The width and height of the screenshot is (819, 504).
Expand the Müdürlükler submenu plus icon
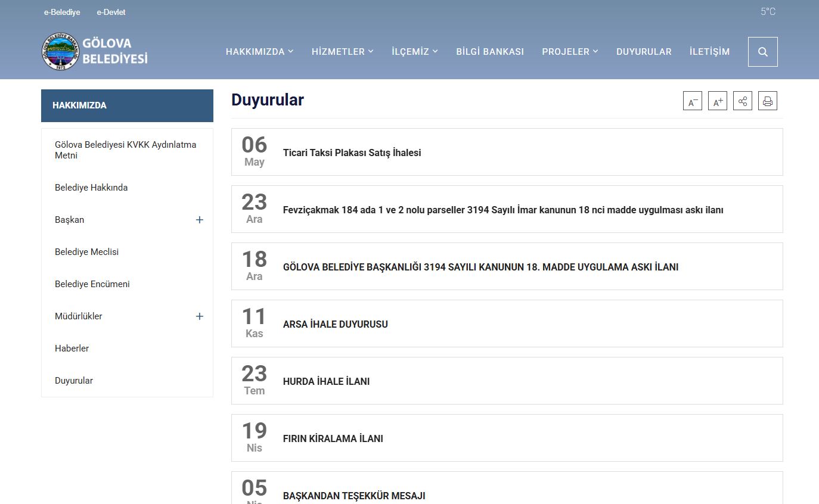tap(200, 316)
